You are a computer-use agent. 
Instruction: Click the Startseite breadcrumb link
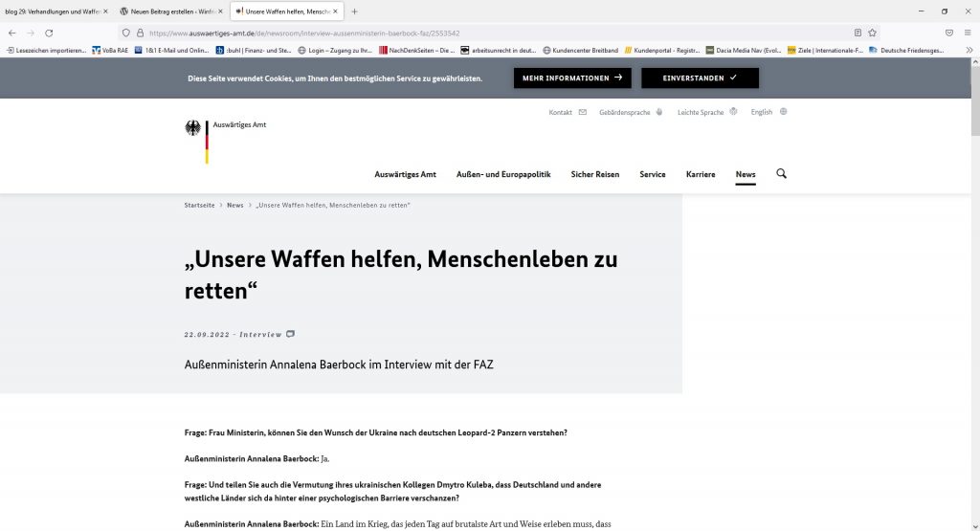pyautogui.click(x=199, y=206)
